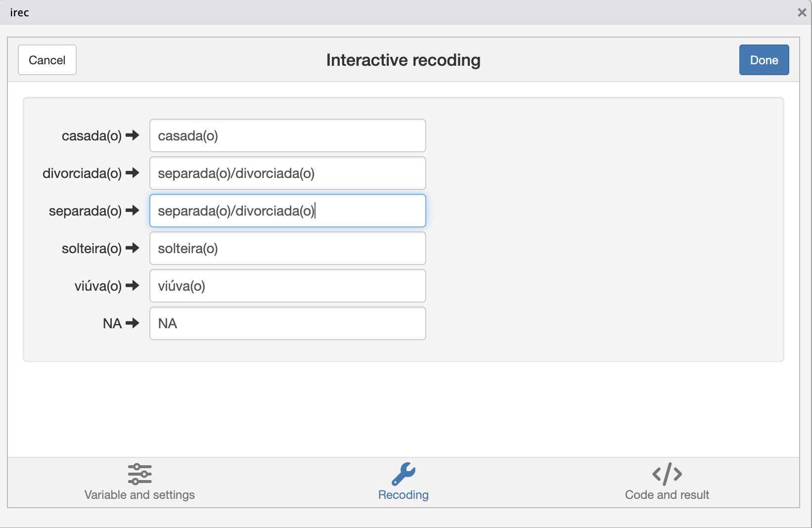
Task: Focus the casada(o) recode text field
Action: pos(287,135)
